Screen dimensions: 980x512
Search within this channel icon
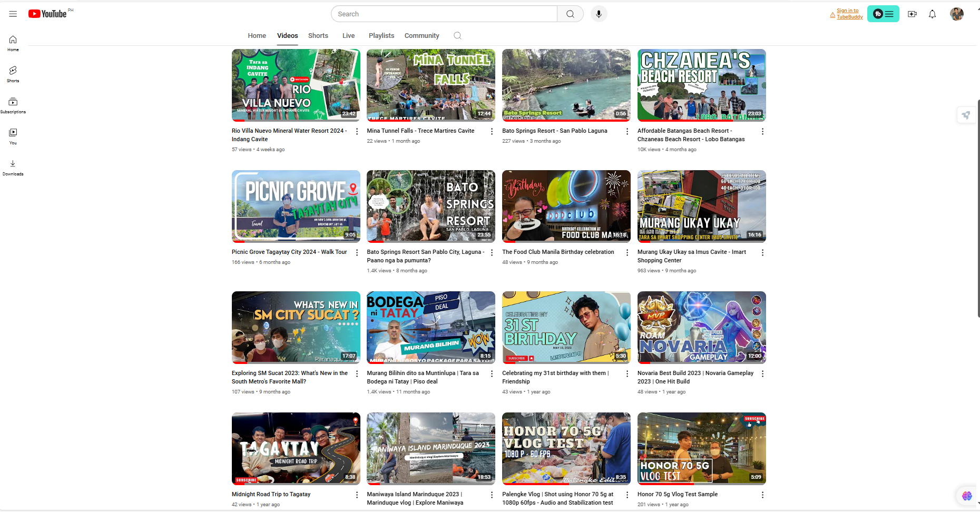(457, 36)
